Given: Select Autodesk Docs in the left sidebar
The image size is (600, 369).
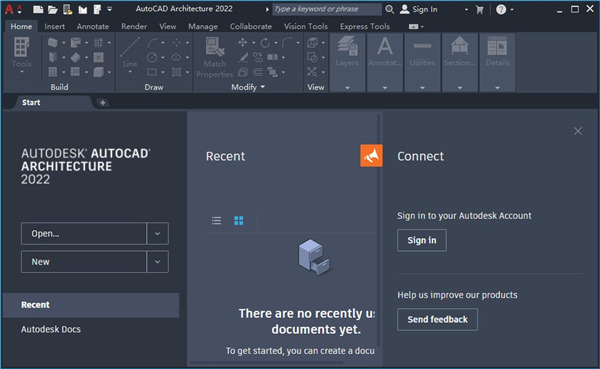Looking at the screenshot, I should [x=51, y=329].
